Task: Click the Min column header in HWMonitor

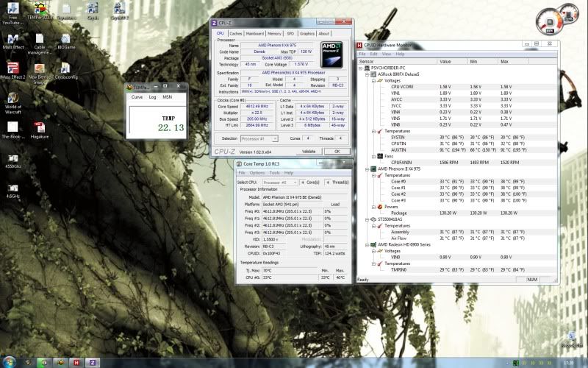Action: 483,61
